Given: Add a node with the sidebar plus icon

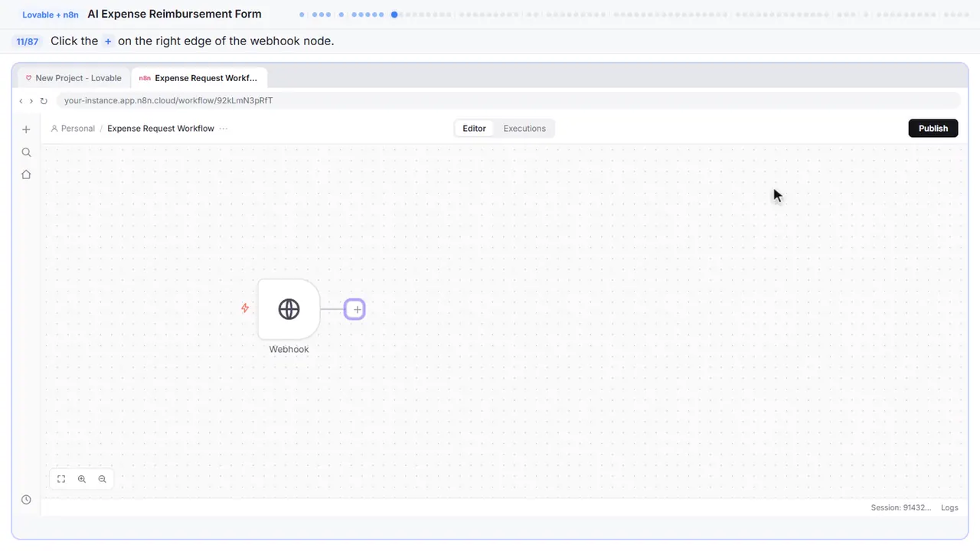Looking at the screenshot, I should pyautogui.click(x=26, y=129).
